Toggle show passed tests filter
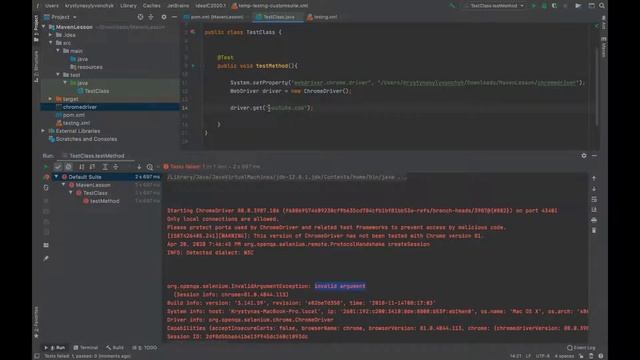The width and height of the screenshot is (640, 360). pos(58,167)
